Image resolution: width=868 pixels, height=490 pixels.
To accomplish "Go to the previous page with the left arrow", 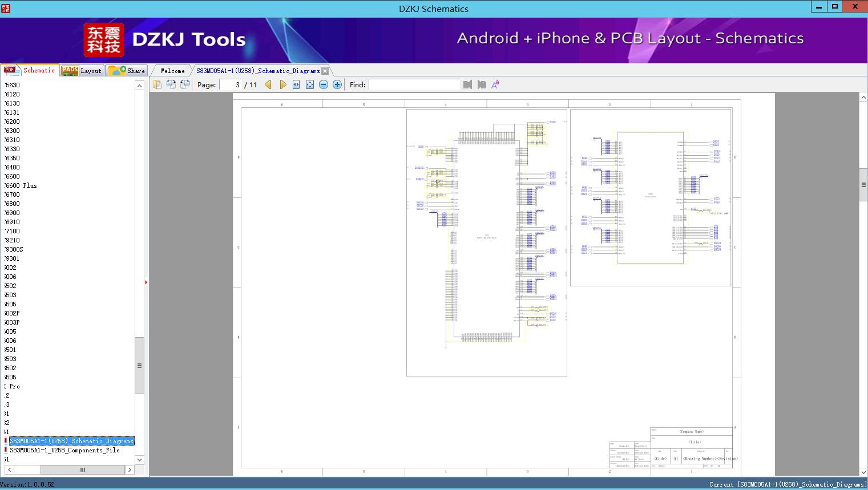I will point(268,84).
